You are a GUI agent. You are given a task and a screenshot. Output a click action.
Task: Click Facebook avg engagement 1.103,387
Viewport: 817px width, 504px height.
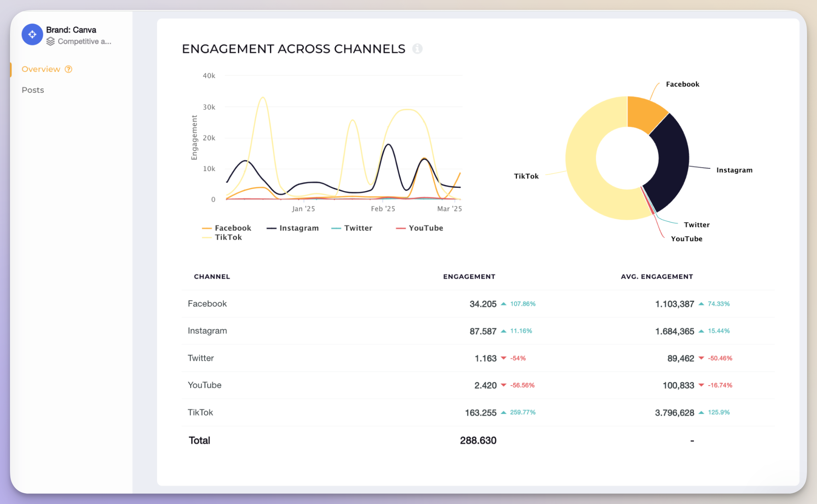(675, 304)
